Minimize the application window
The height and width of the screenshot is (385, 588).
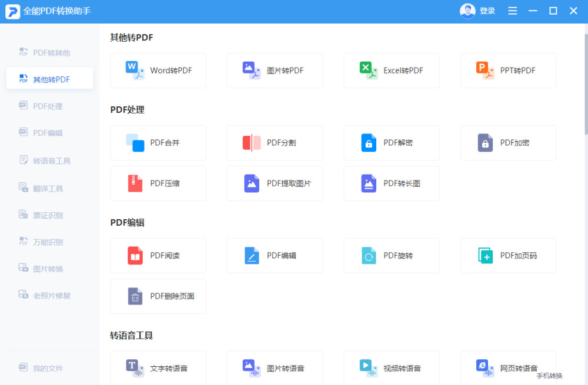point(533,11)
